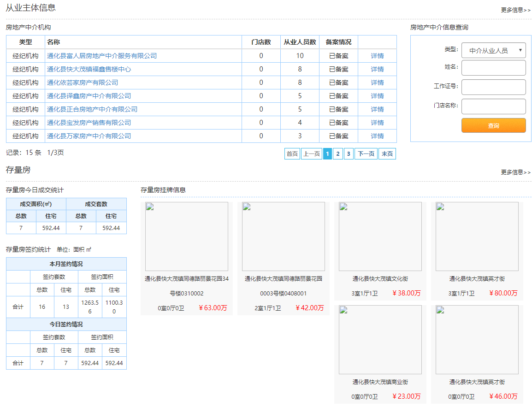Click the 姓名 input field
Viewport: 532px width, 407px height.
(493, 68)
